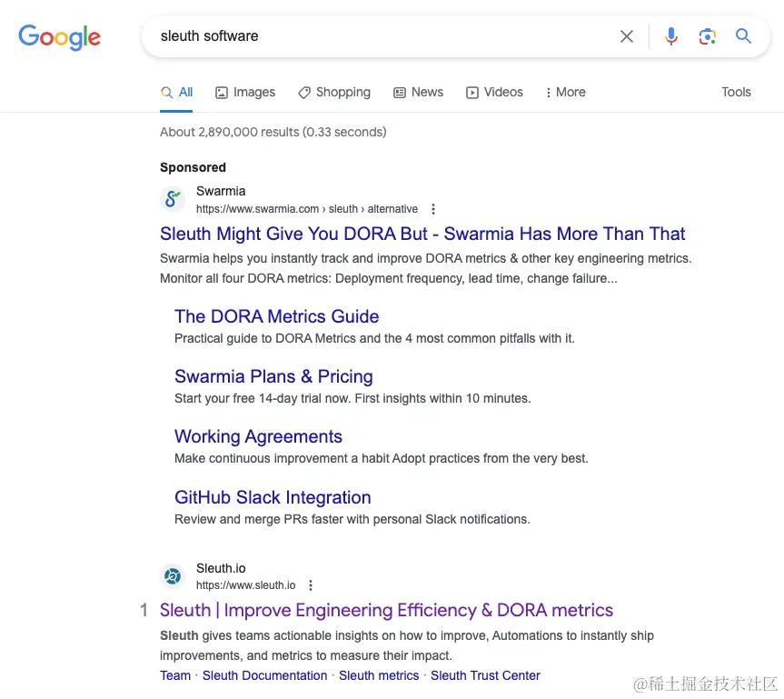Click the https://www.sleuth.io URL text
This screenshot has width=784, height=699.
point(245,585)
